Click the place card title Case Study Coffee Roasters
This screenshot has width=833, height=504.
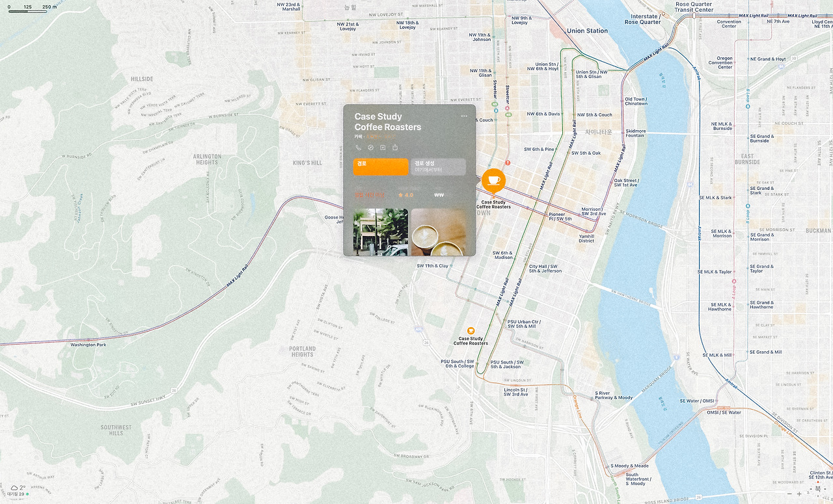tap(388, 122)
